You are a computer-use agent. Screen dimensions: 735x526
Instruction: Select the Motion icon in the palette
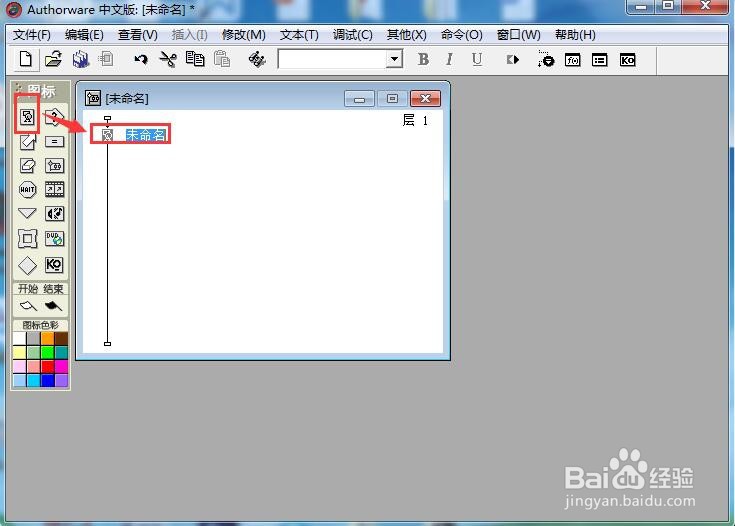(x=27, y=141)
